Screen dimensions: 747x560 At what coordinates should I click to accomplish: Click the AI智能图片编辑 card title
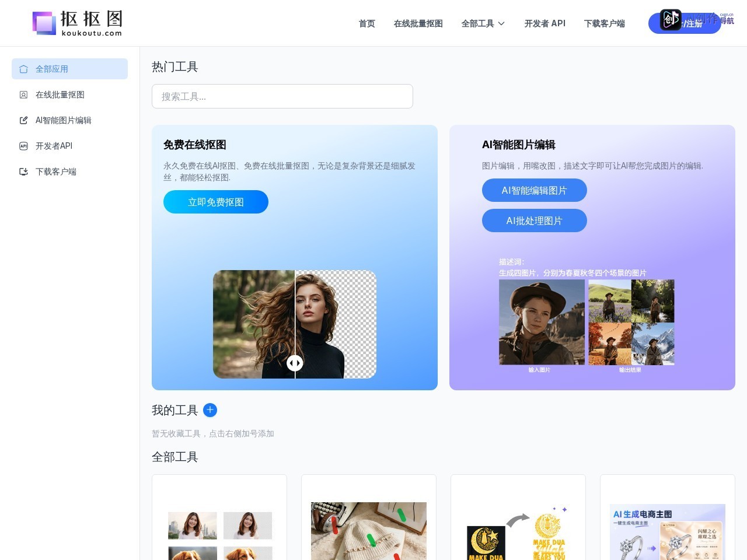pos(519,145)
